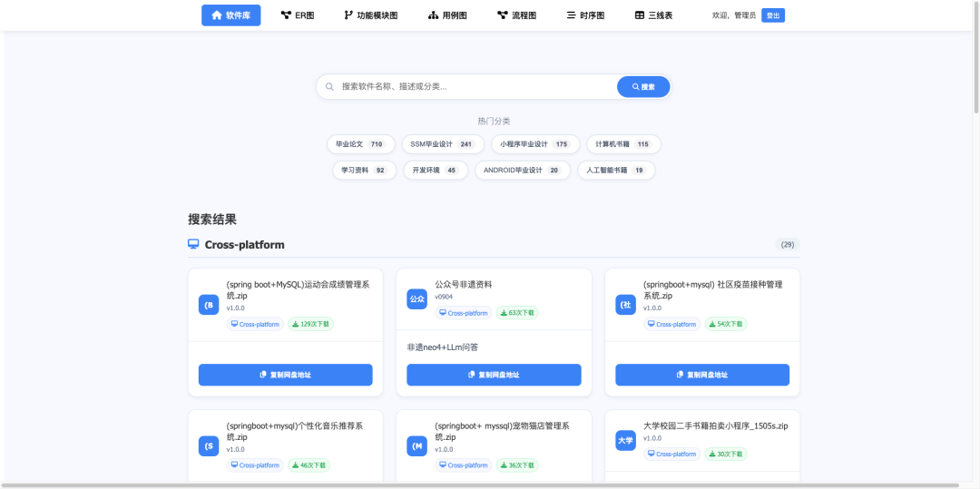The height and width of the screenshot is (489, 980).
Task: Copy 网盘地址 for 公众号非遗资料
Action: [494, 375]
